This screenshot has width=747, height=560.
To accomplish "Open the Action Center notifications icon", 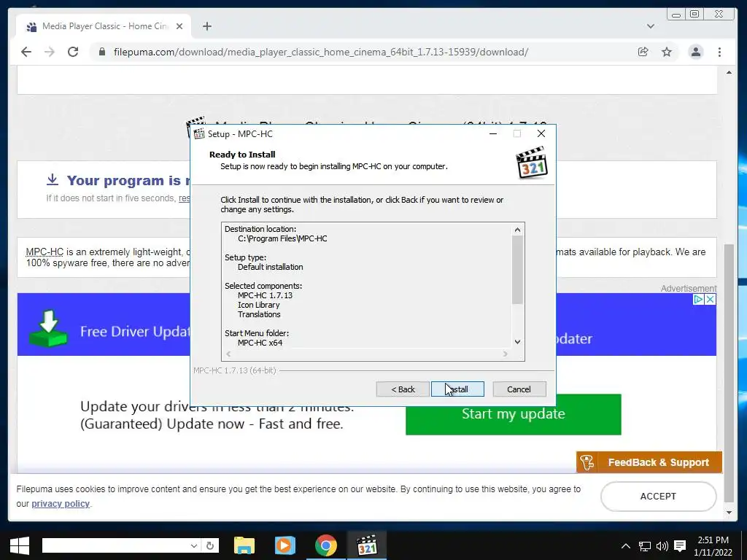I will coord(681,545).
